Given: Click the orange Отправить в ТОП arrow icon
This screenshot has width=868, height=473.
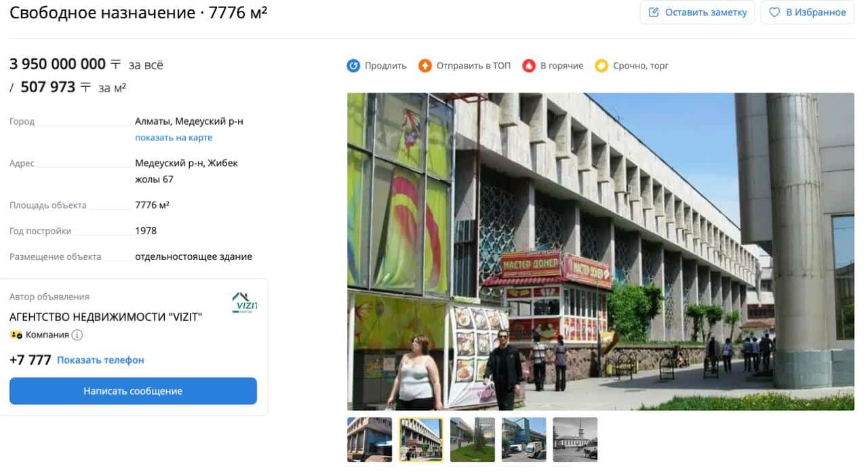Looking at the screenshot, I should pyautogui.click(x=425, y=66).
